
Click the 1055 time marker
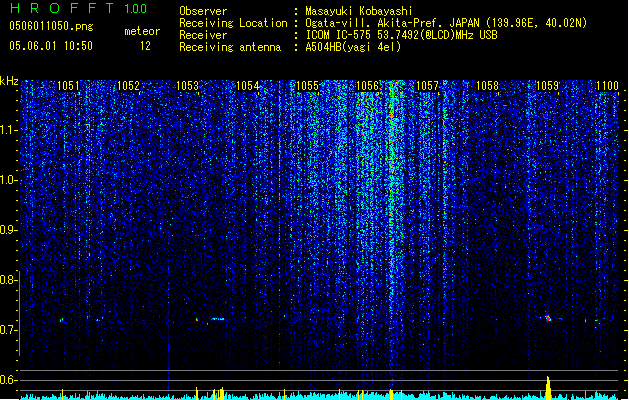(x=307, y=86)
